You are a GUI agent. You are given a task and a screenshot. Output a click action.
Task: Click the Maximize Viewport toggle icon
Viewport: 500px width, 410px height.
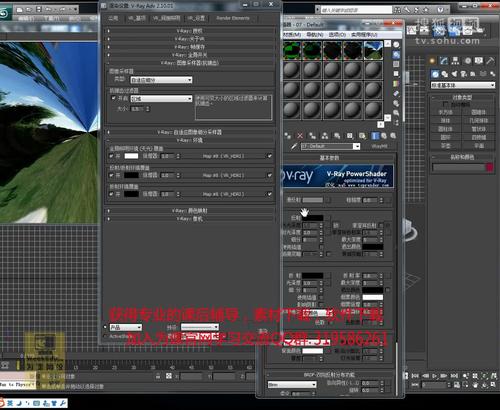493,385
